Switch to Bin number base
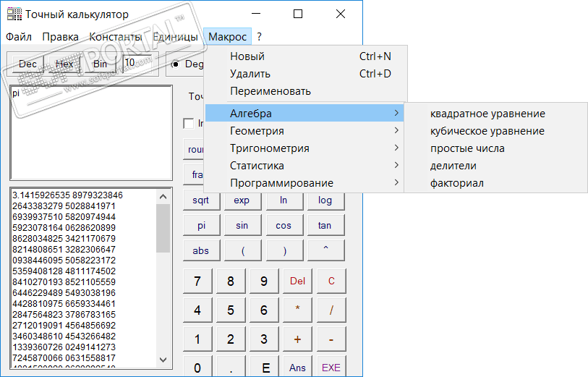The width and height of the screenshot is (588, 377). pos(100,64)
